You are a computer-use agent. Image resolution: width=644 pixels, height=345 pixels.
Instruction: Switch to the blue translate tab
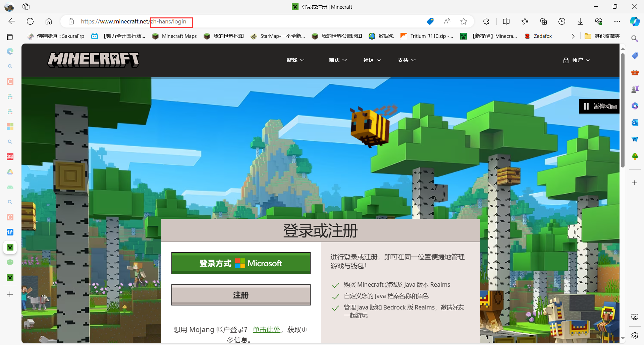point(10,232)
